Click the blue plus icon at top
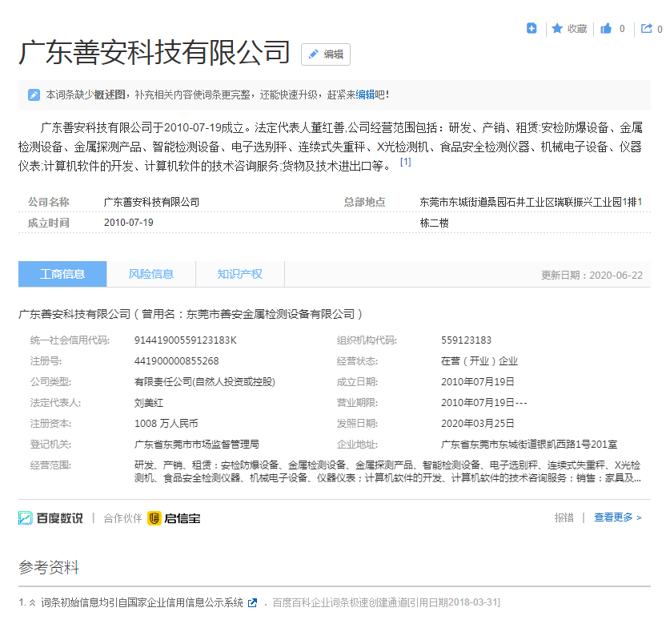Image resolution: width=670 pixels, height=644 pixels. (532, 29)
